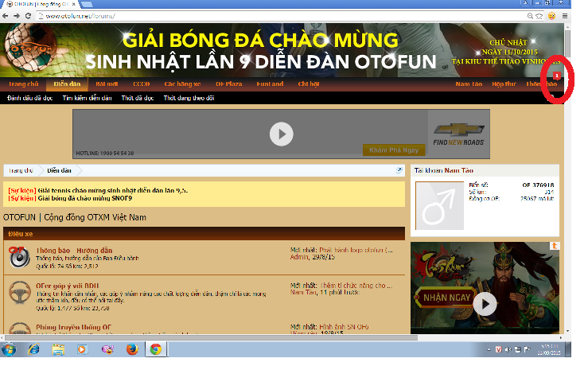Open latest post Phát hành logo otofun
The height and width of the screenshot is (366, 588).
tap(356, 250)
